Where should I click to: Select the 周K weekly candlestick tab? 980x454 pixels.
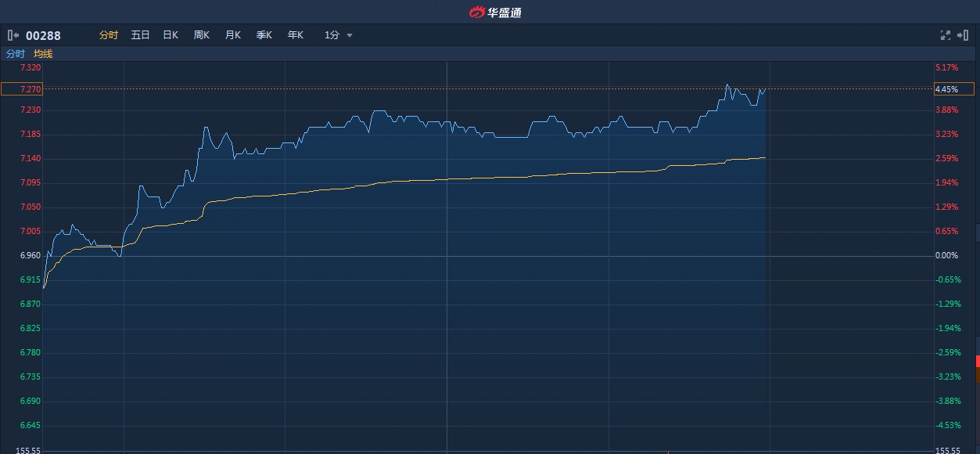202,35
